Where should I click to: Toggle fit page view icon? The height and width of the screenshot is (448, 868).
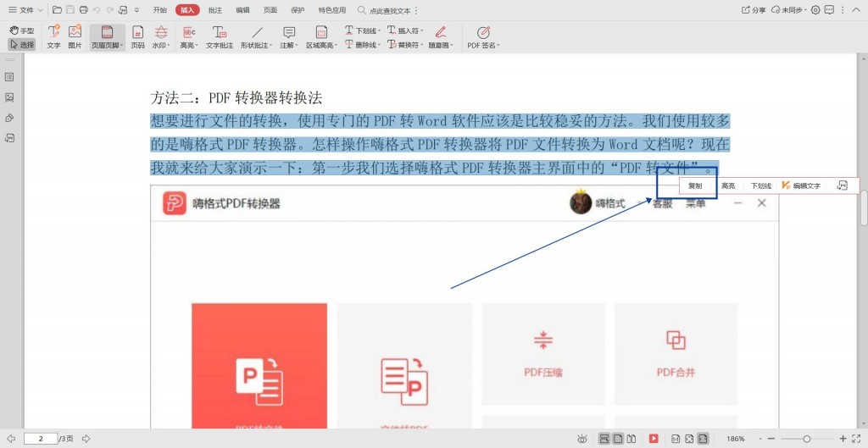(x=689, y=439)
